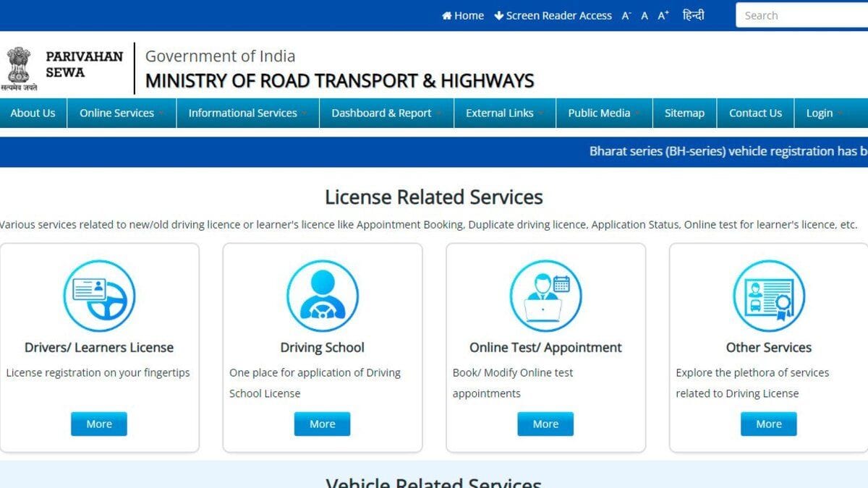The width and height of the screenshot is (868, 488).
Task: Click More under Drivers/Learners License
Action: [99, 424]
